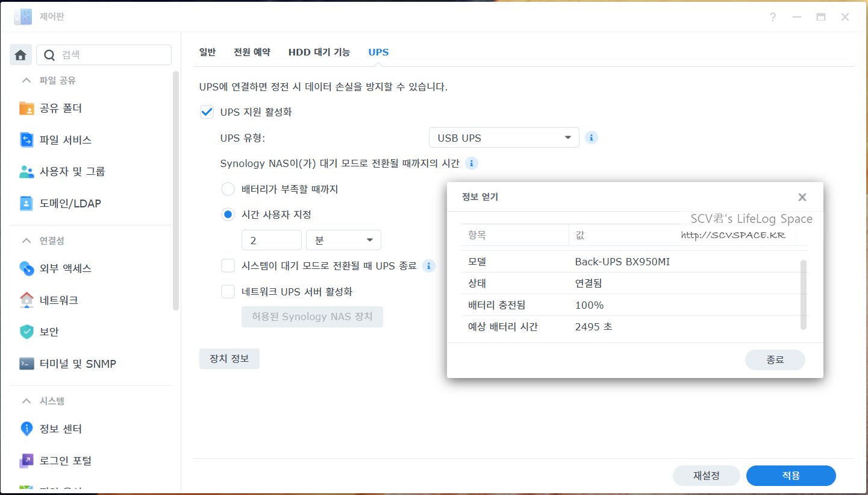
Task: Open User & Group (사용자 및 그룹) icon
Action: click(27, 172)
